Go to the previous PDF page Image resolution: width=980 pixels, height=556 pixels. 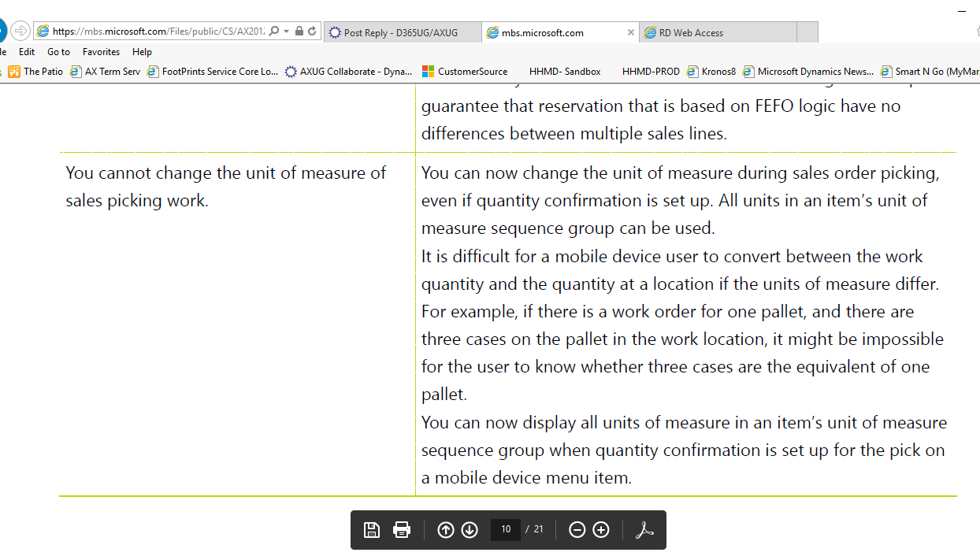click(x=446, y=530)
